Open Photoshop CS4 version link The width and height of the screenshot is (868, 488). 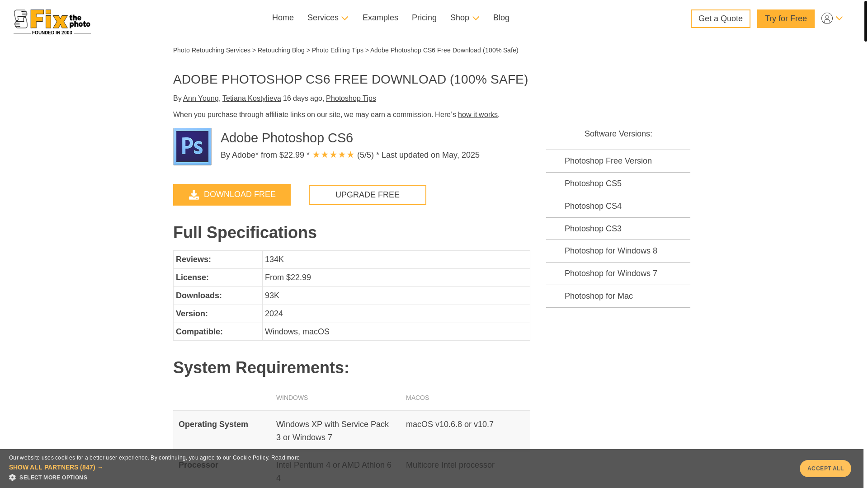click(x=593, y=206)
